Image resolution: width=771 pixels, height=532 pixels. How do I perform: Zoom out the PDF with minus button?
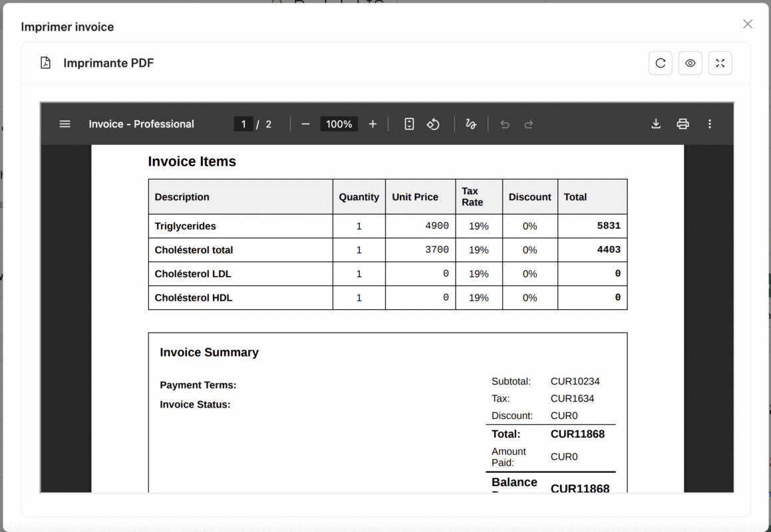coord(305,124)
